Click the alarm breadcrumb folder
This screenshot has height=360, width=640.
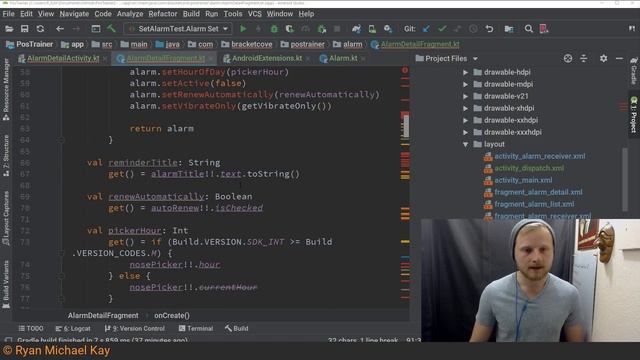pyautogui.click(x=347, y=44)
